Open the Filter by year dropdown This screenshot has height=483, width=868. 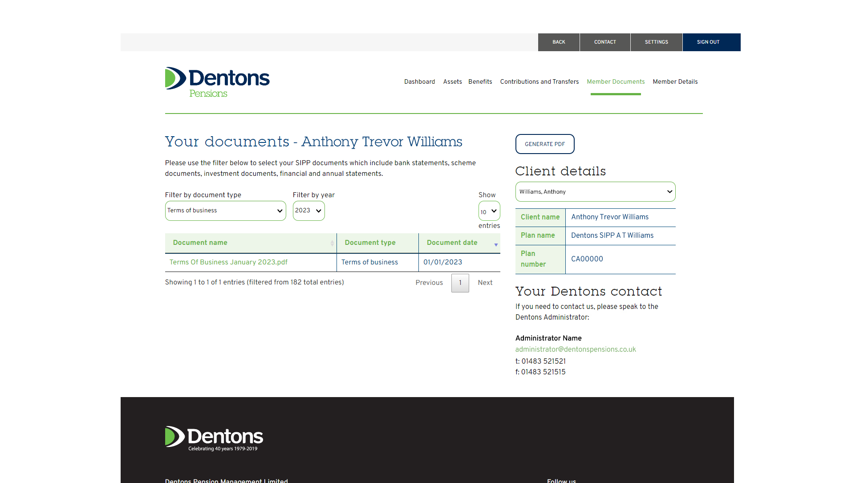tap(309, 211)
